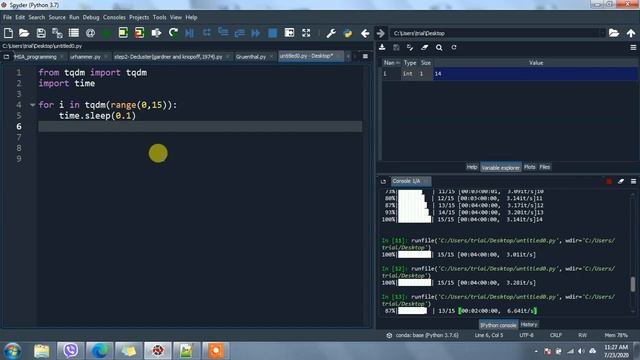Click the @ symbol finder icon
The width and height of the screenshot is (640, 360).
pos(90,33)
